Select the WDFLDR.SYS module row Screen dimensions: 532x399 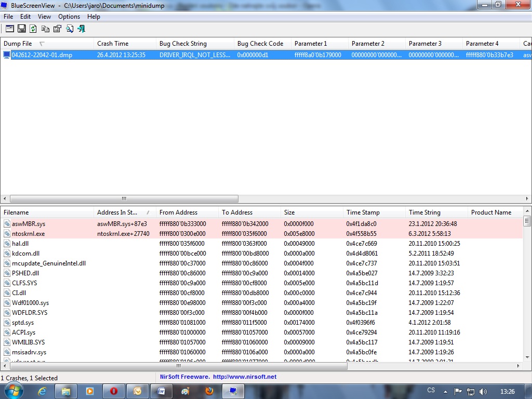tap(262, 312)
